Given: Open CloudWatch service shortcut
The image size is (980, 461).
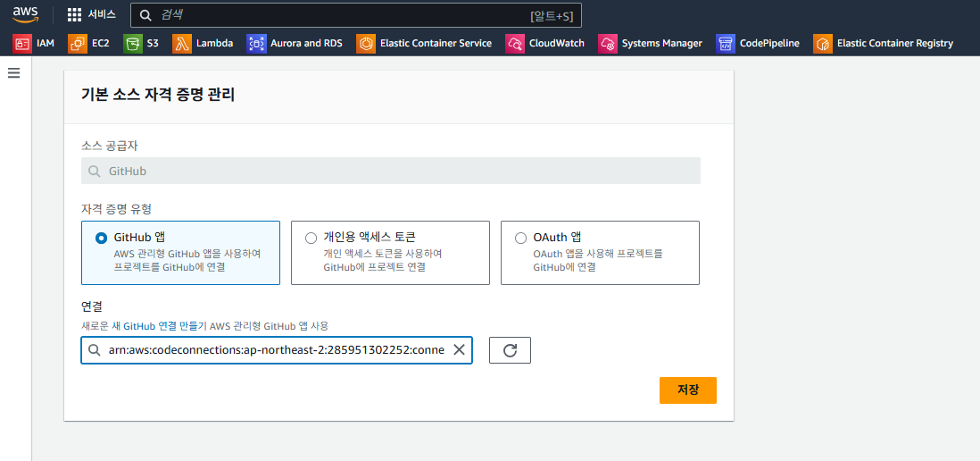Looking at the screenshot, I should coord(545,43).
